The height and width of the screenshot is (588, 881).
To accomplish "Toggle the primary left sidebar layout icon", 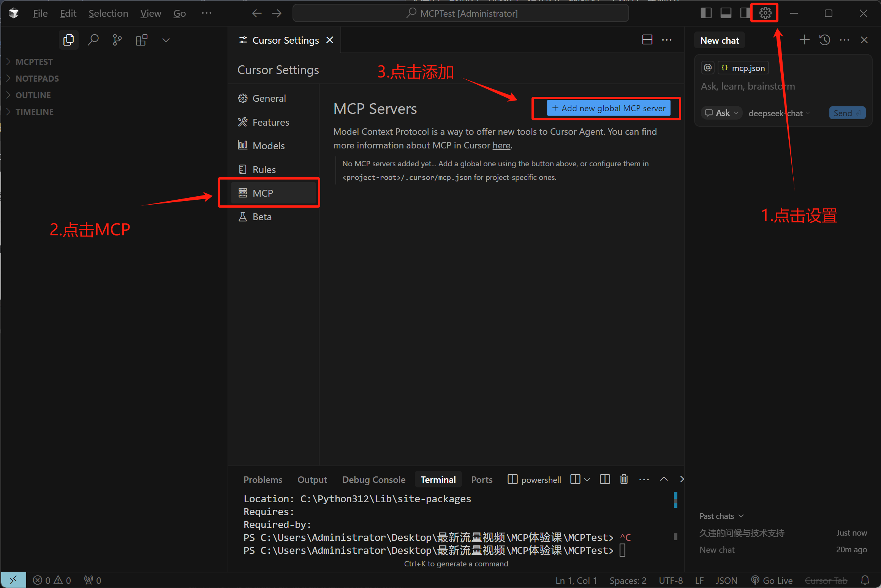I will [706, 13].
